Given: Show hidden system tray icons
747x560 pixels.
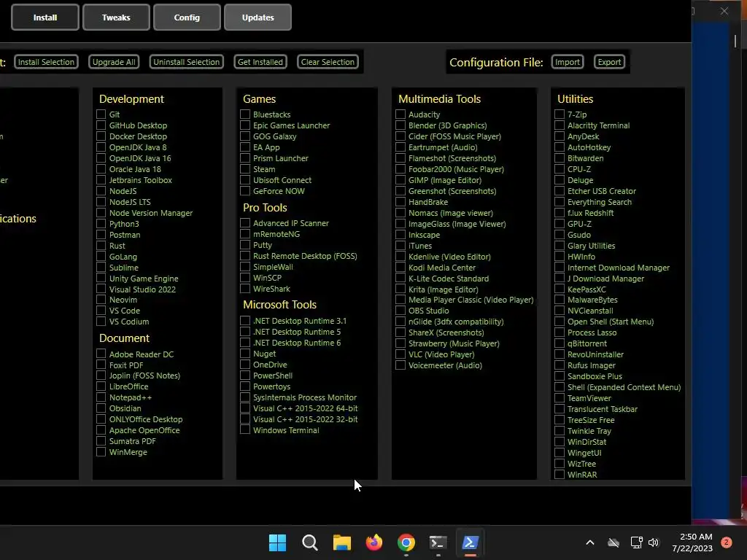Looking at the screenshot, I should 589,542.
